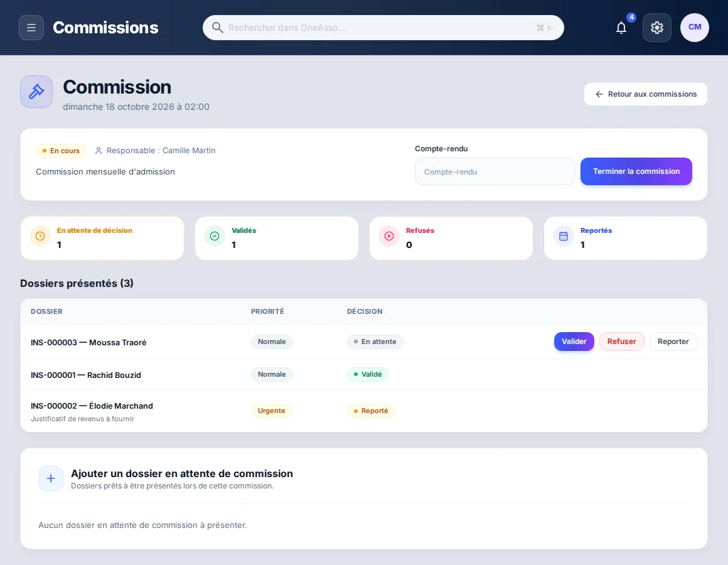Go back via Retour aux commissions
The height and width of the screenshot is (565, 728).
(645, 94)
